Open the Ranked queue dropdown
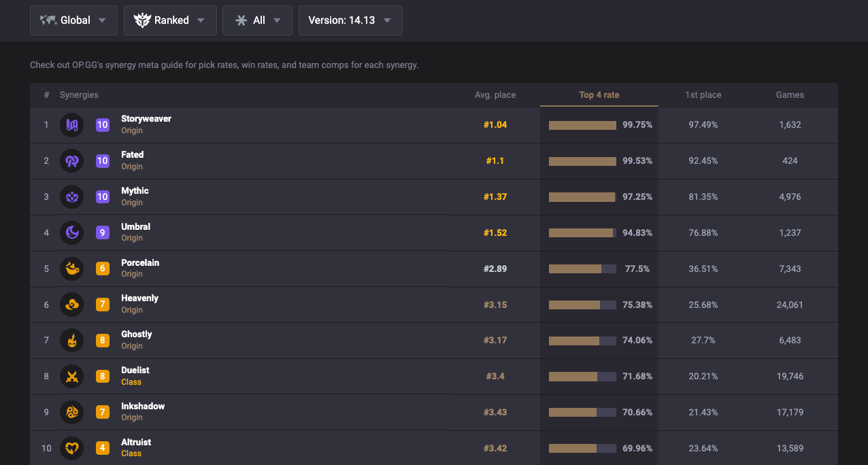This screenshot has width=868, height=465. tap(170, 20)
